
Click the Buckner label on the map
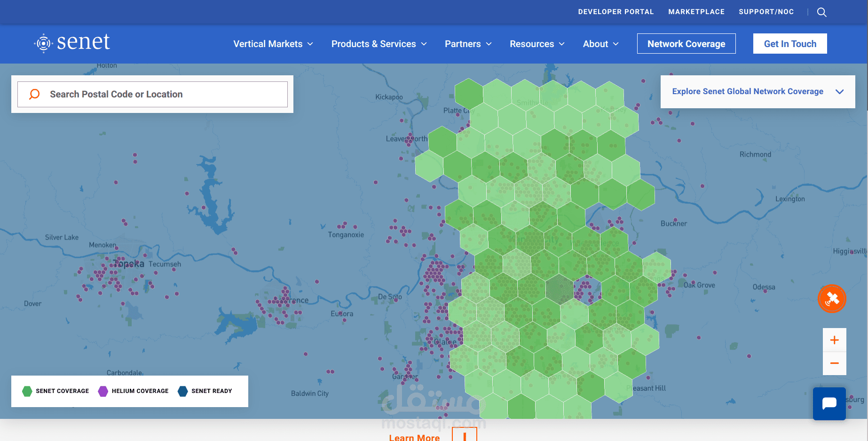click(674, 224)
